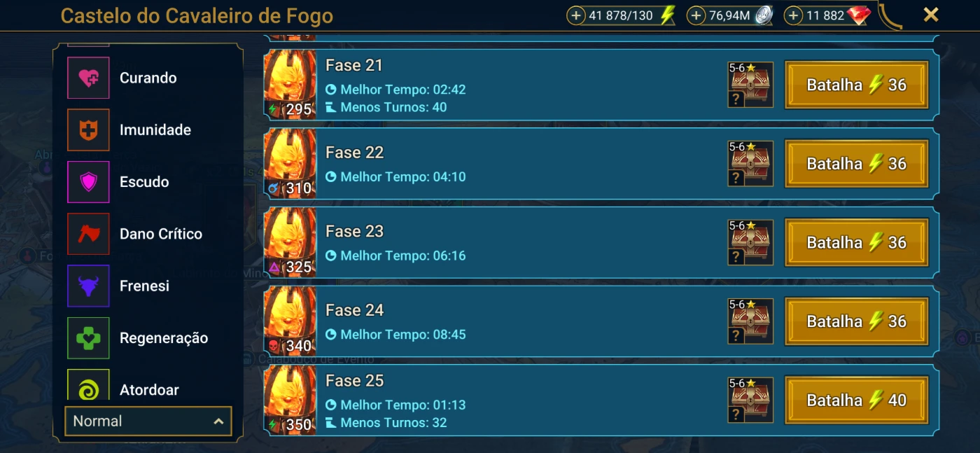Select the Imunidade shield-cross icon
Screen dimensions: 980x453
point(88,130)
